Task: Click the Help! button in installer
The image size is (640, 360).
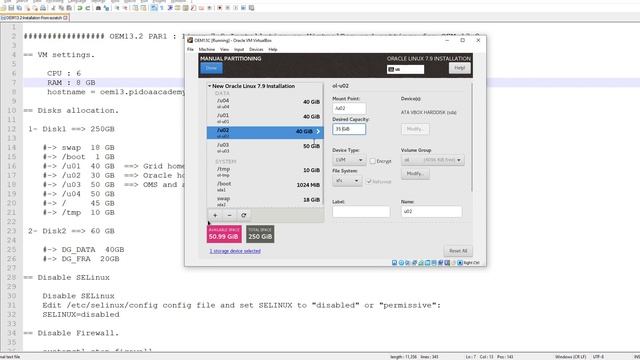Action: coord(460,68)
